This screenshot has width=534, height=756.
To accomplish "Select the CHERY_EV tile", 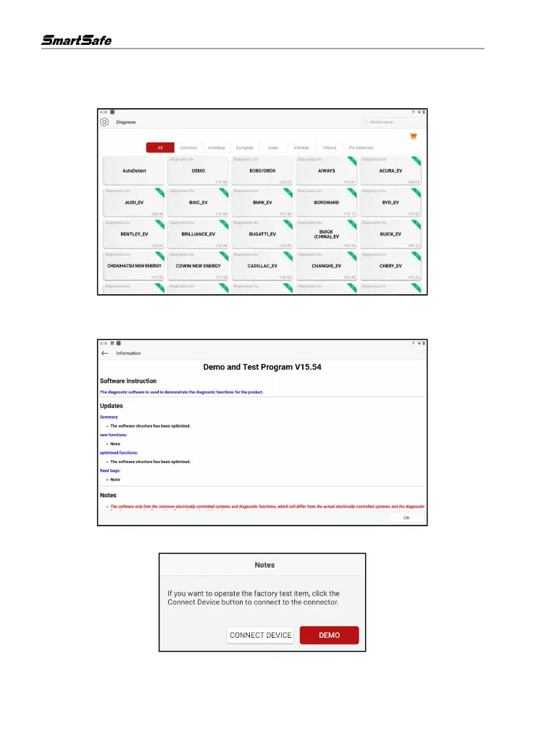I will coord(391,266).
